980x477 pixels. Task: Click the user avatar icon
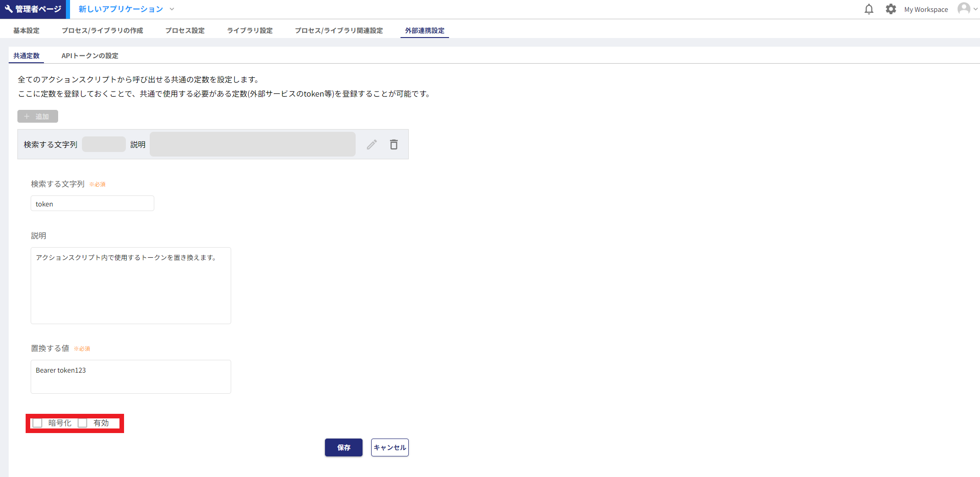[964, 9]
